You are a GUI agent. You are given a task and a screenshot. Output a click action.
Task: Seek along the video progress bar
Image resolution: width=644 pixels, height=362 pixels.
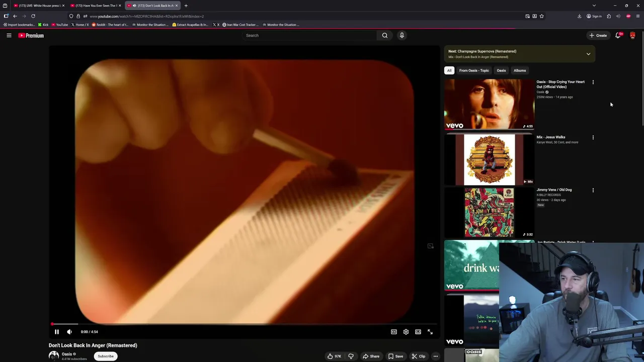click(x=245, y=324)
